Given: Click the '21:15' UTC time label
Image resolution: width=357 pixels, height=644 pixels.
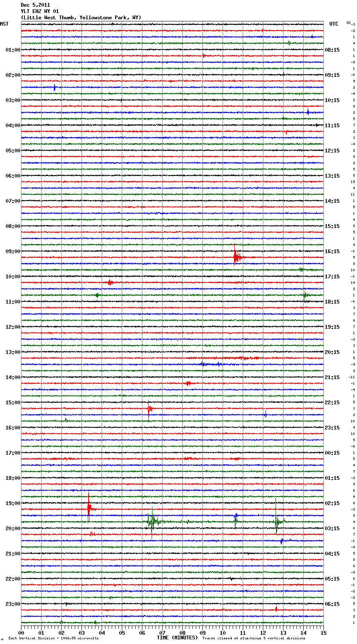Looking at the screenshot, I should tap(332, 377).
